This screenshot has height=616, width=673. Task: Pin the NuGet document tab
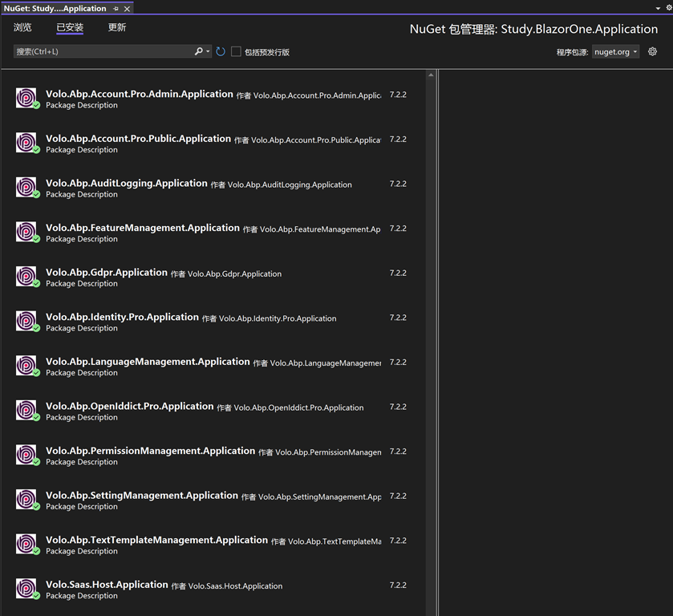[x=116, y=9]
